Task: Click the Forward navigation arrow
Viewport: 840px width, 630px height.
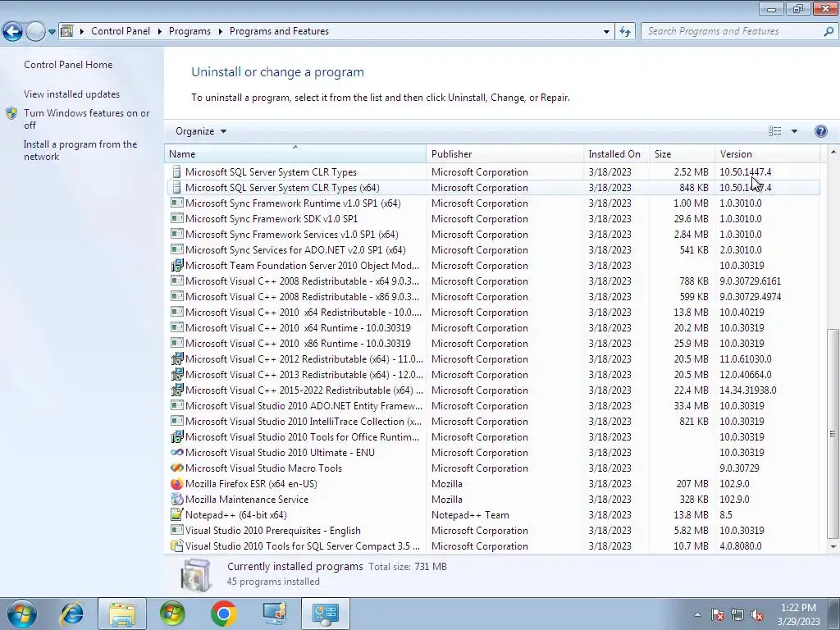Action: tap(35, 32)
